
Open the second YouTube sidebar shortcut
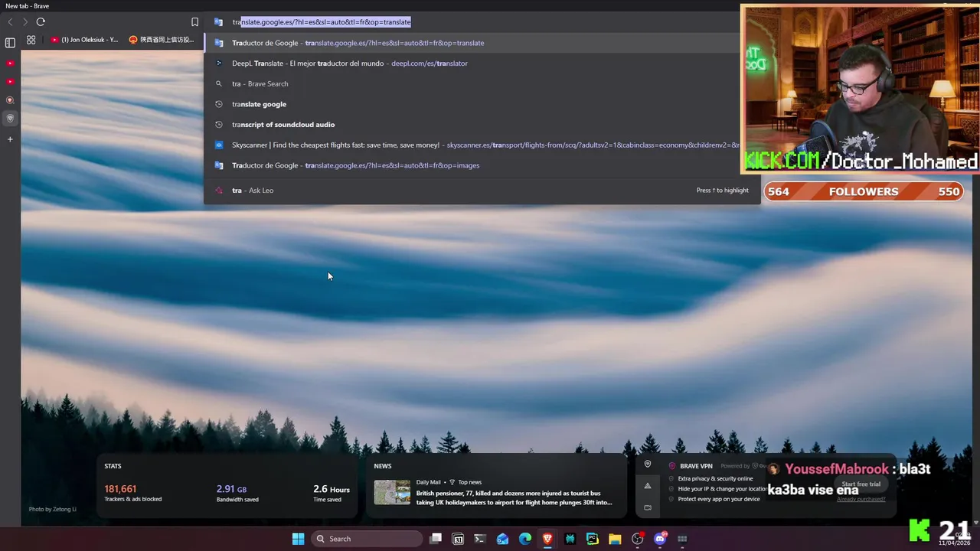coord(10,82)
